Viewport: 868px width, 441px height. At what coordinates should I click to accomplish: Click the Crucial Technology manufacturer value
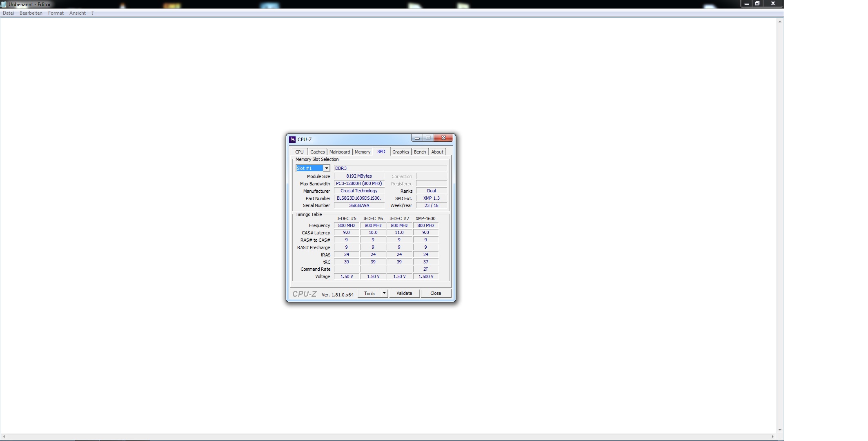(x=359, y=191)
